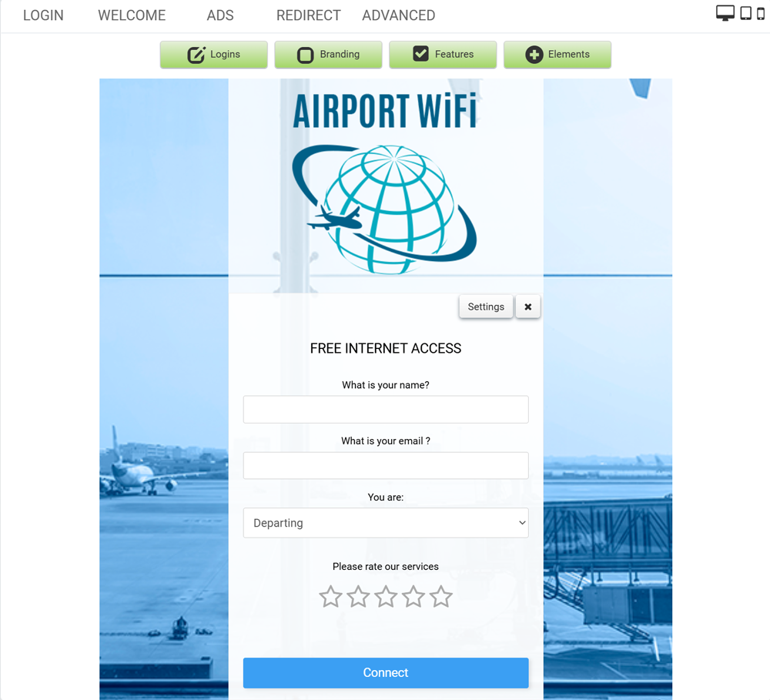Click the blue Connect button
The height and width of the screenshot is (700, 770).
point(386,672)
